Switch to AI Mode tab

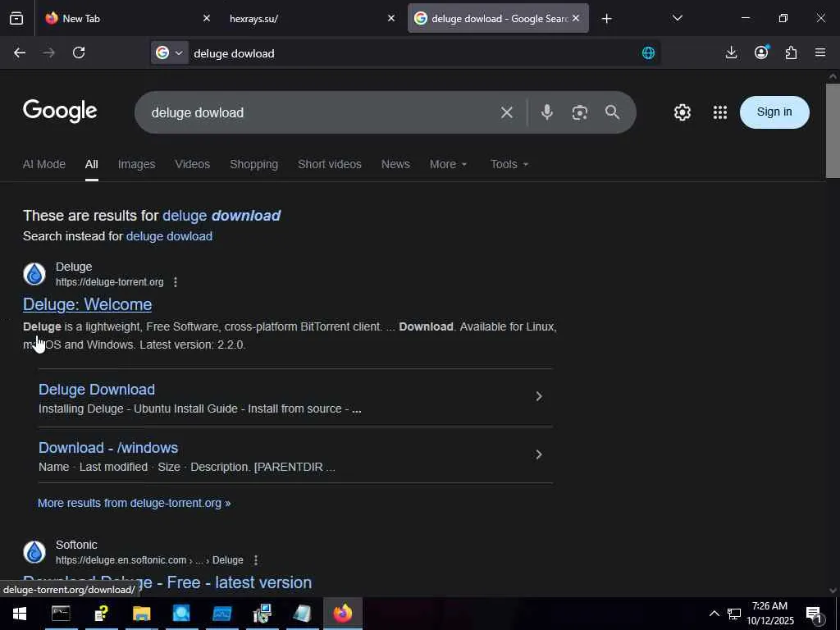click(x=44, y=164)
